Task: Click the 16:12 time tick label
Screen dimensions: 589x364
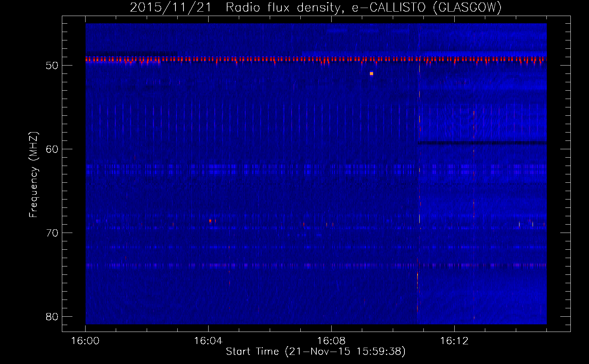Action: (454, 341)
